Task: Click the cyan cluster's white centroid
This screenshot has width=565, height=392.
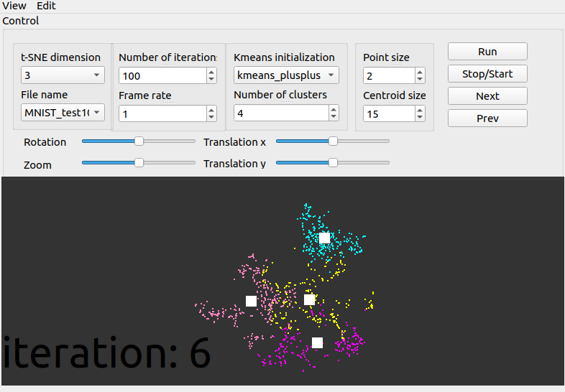Action: (324, 238)
